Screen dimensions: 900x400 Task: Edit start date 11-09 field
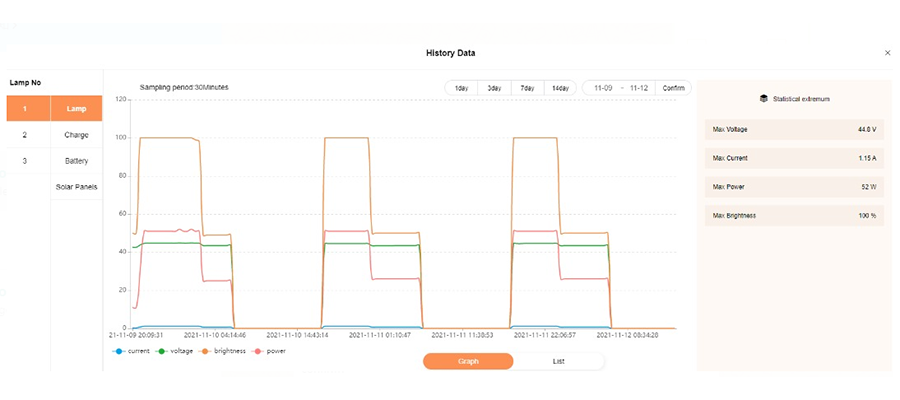point(603,88)
